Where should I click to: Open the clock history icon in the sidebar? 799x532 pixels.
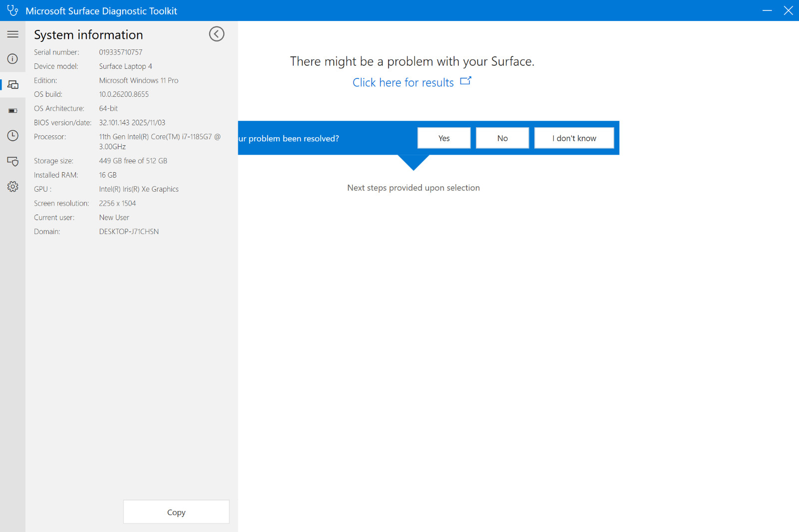[x=13, y=136]
